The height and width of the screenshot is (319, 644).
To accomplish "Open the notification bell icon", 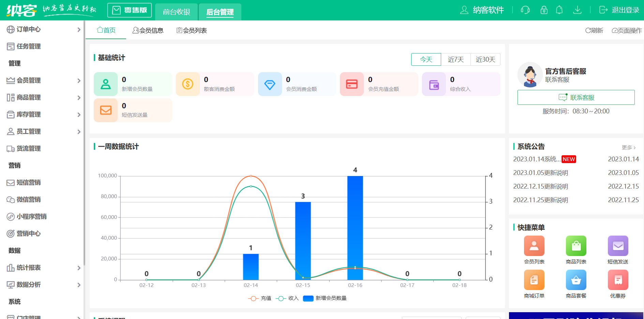I will (x=559, y=10).
